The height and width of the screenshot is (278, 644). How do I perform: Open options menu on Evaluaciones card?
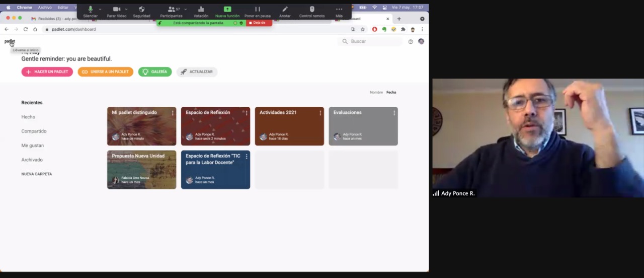point(394,113)
